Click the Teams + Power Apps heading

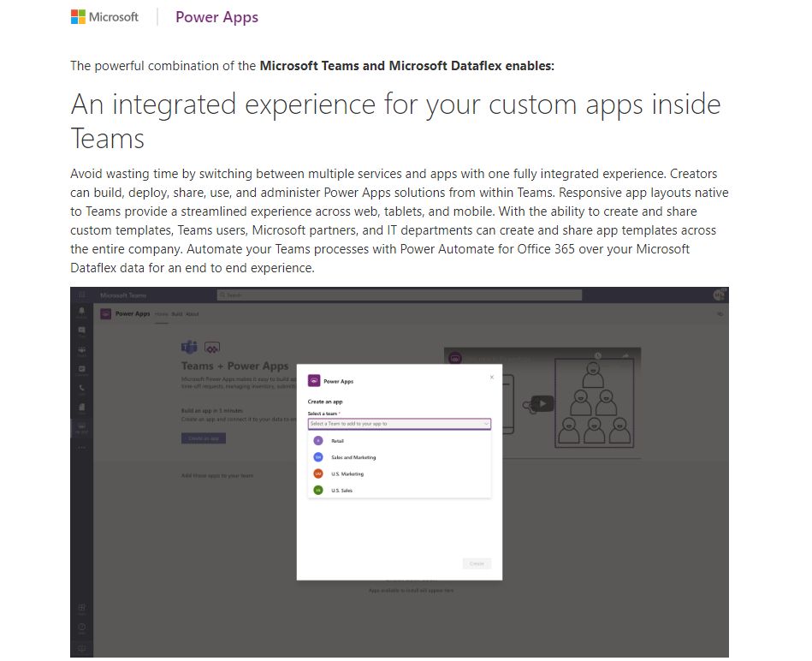(234, 366)
